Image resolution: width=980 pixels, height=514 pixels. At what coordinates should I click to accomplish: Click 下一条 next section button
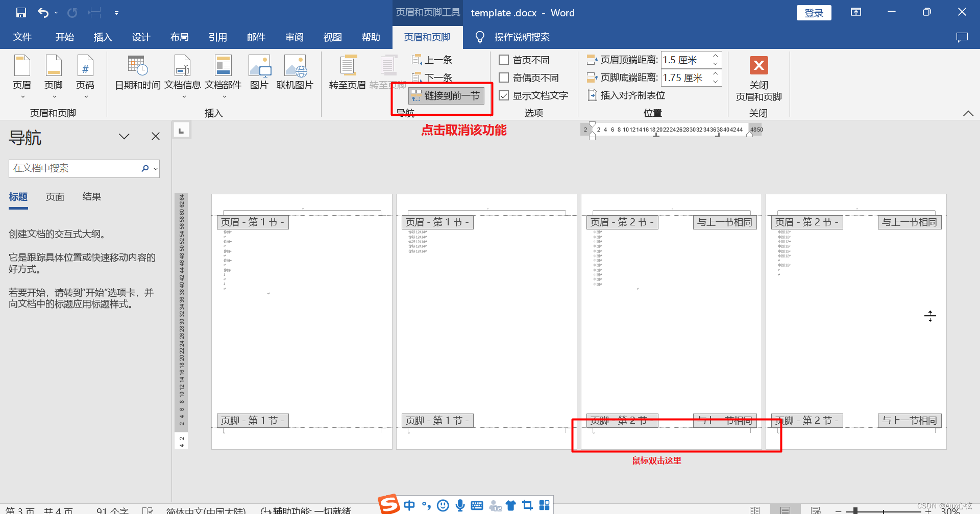point(432,77)
